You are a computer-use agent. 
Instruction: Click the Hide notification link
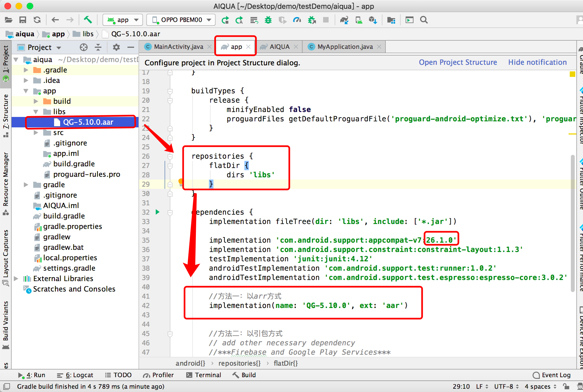(x=537, y=62)
